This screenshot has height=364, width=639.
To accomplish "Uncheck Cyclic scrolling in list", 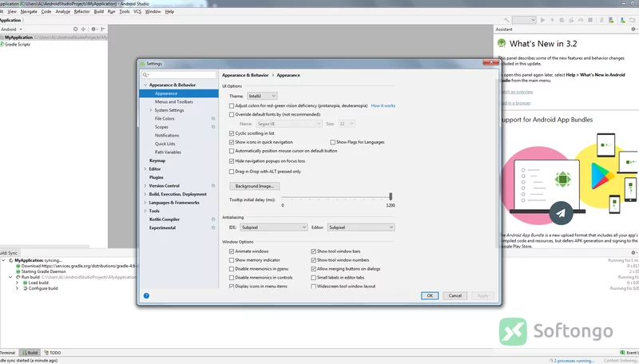I will click(232, 133).
